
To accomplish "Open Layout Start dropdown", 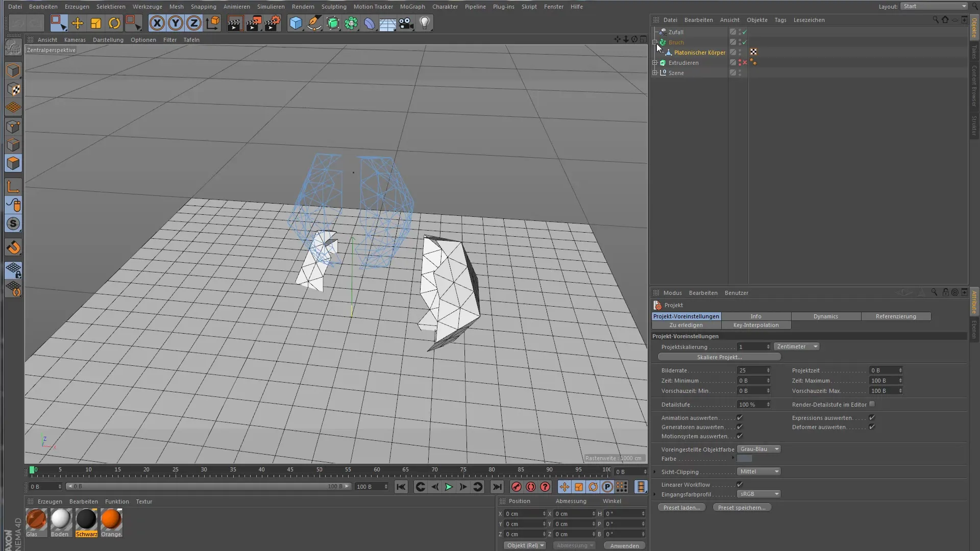I will [935, 6].
